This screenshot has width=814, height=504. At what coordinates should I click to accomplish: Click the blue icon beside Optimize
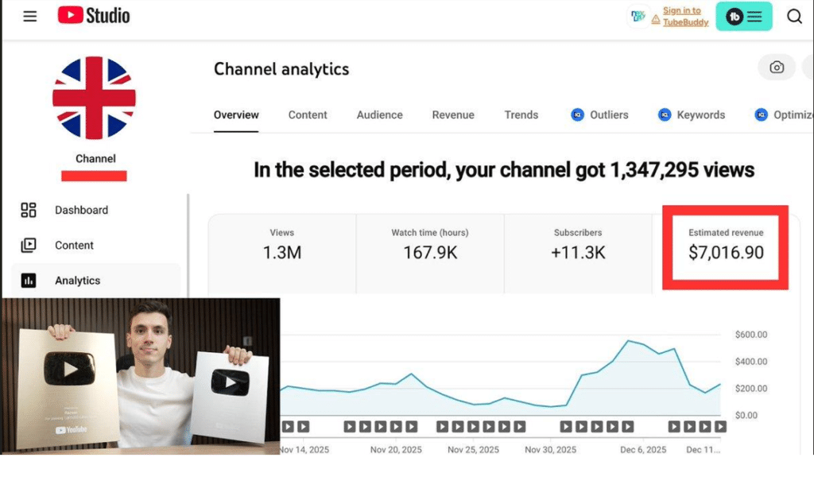pos(761,114)
